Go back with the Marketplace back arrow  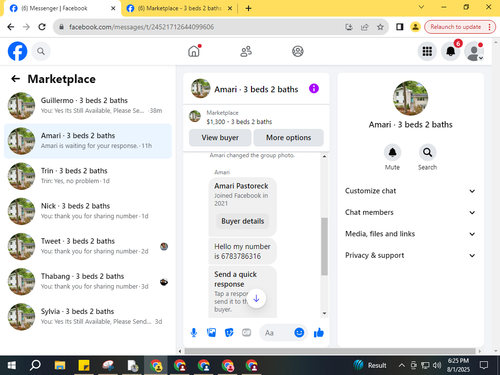(x=15, y=79)
